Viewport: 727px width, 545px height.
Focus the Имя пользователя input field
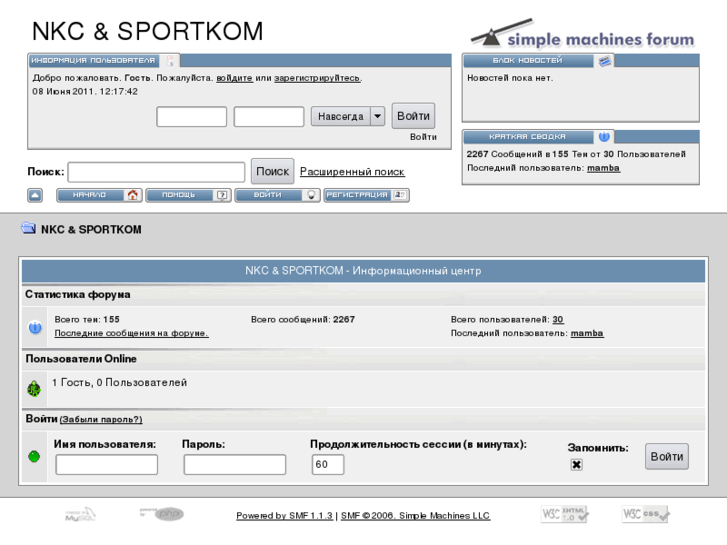107,464
